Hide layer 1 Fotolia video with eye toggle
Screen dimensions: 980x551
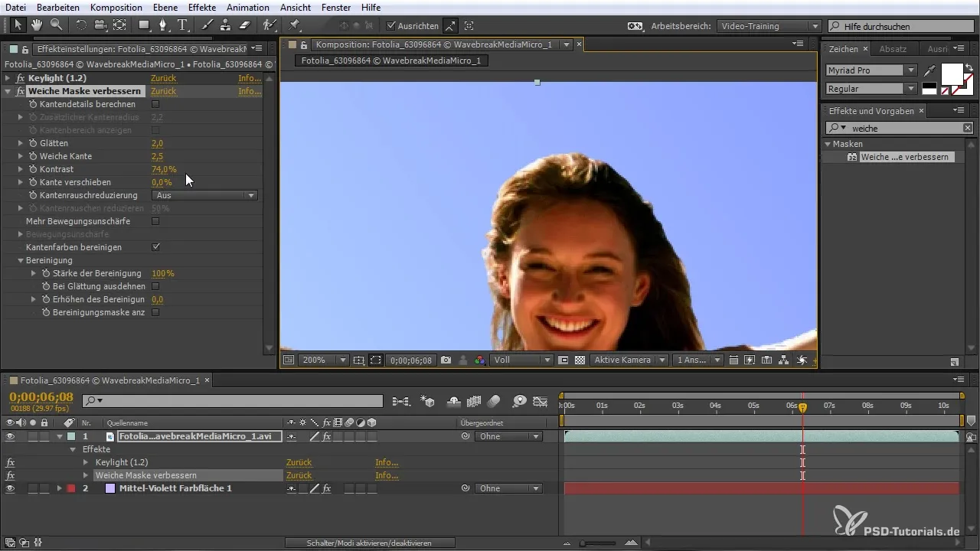pos(10,436)
